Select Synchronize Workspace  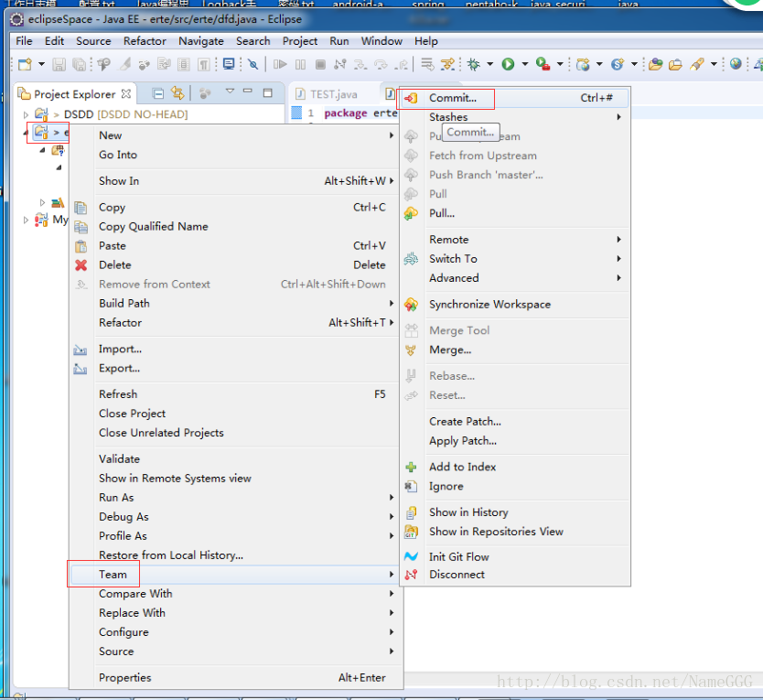(515, 304)
